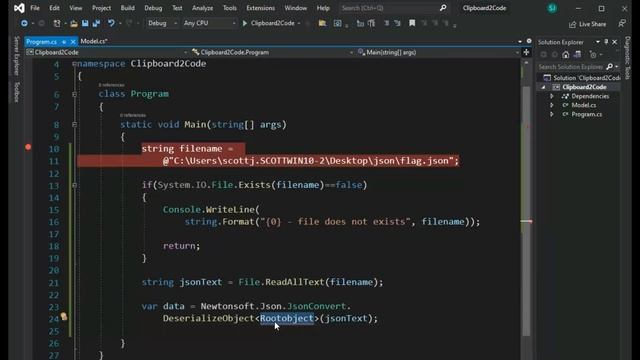The image size is (640, 360).
Task: Open the feedback icon next to Live Share
Action: 622,24
